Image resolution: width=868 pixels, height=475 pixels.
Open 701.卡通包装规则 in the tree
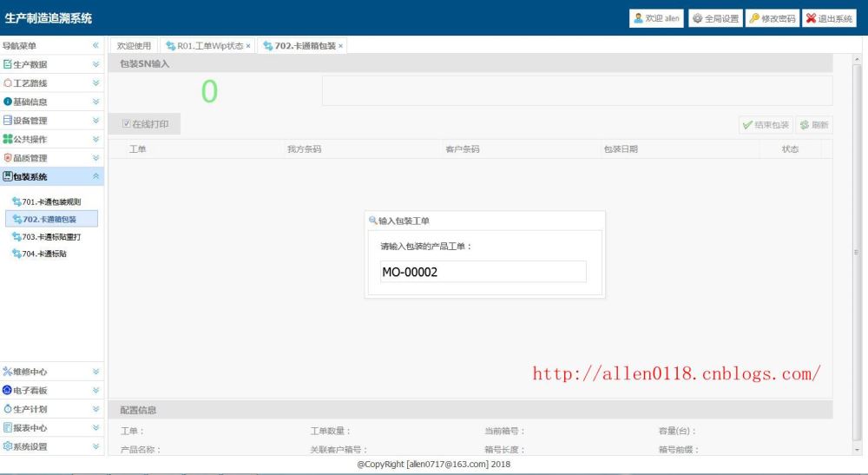pos(51,201)
